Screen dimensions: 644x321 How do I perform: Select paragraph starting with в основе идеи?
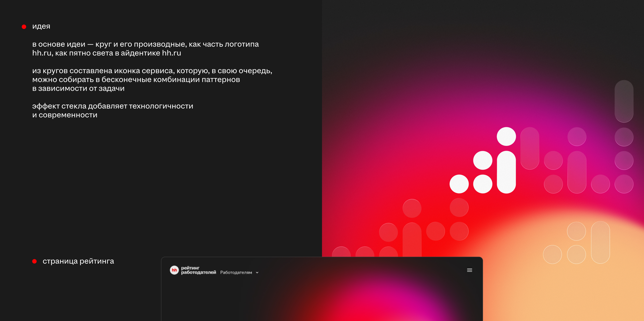pyautogui.click(x=145, y=48)
